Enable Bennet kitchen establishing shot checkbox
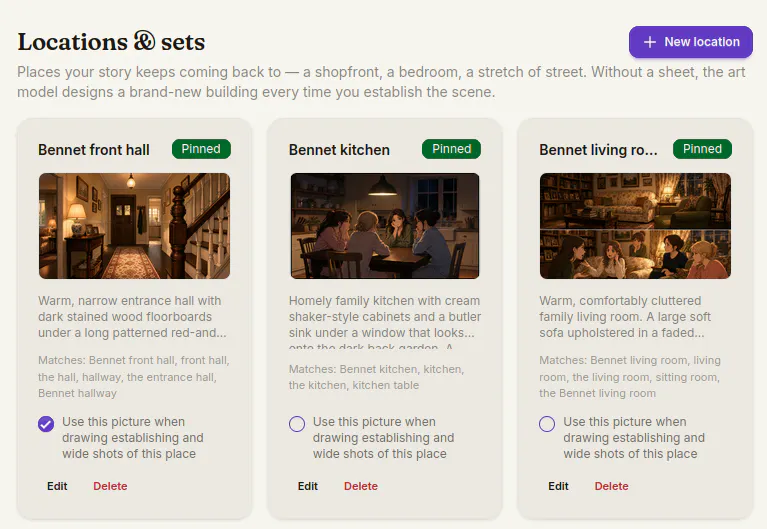Viewport: 767px width, 529px height. (x=297, y=424)
